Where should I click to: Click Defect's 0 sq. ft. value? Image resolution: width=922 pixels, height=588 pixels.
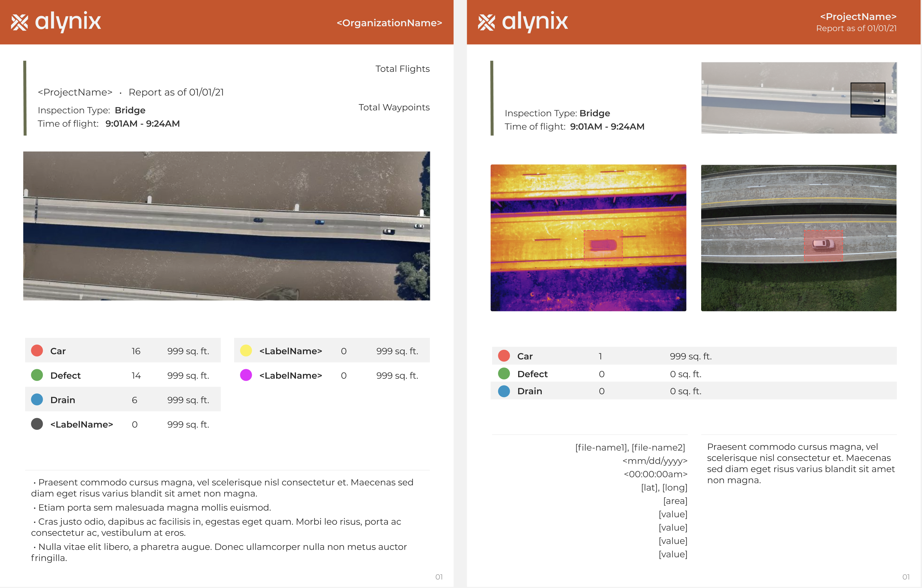[685, 374]
